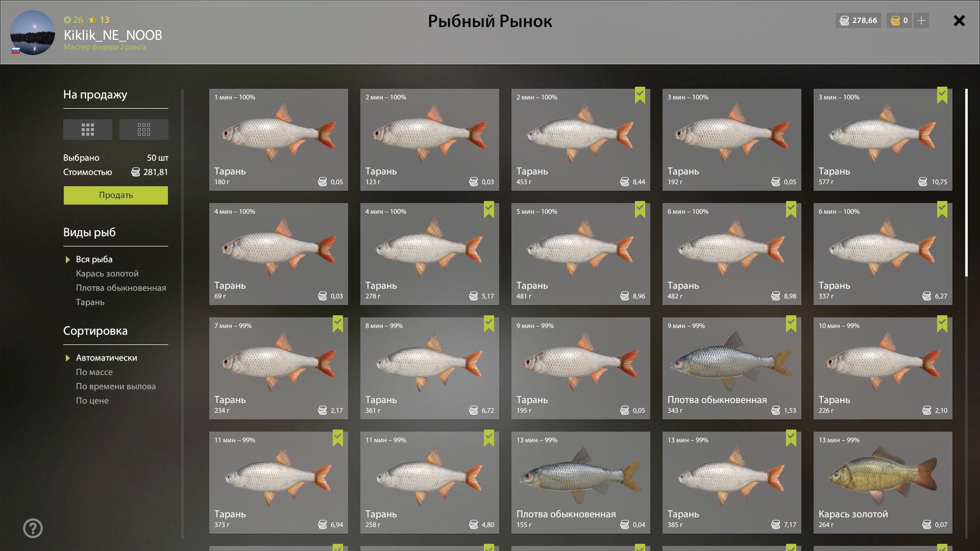The image size is (980, 551).
Task: Sort fish По цене
Action: tap(92, 400)
